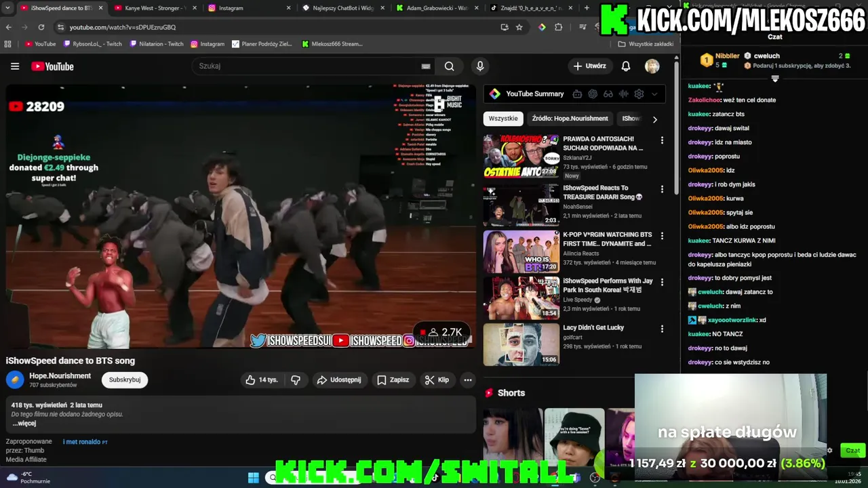Open the Planer Podróży Ziel... bookmark
The image size is (868, 488).
pyautogui.click(x=262, y=44)
